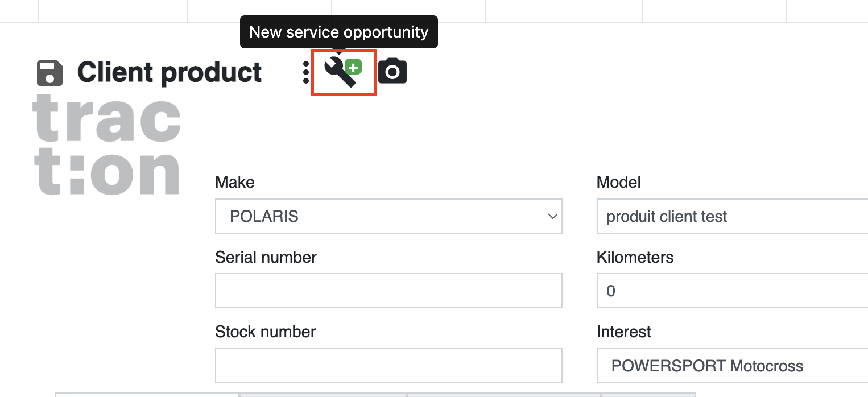Viewport: 868px width, 397px height.
Task: Click the Interest label text
Action: 624,332
